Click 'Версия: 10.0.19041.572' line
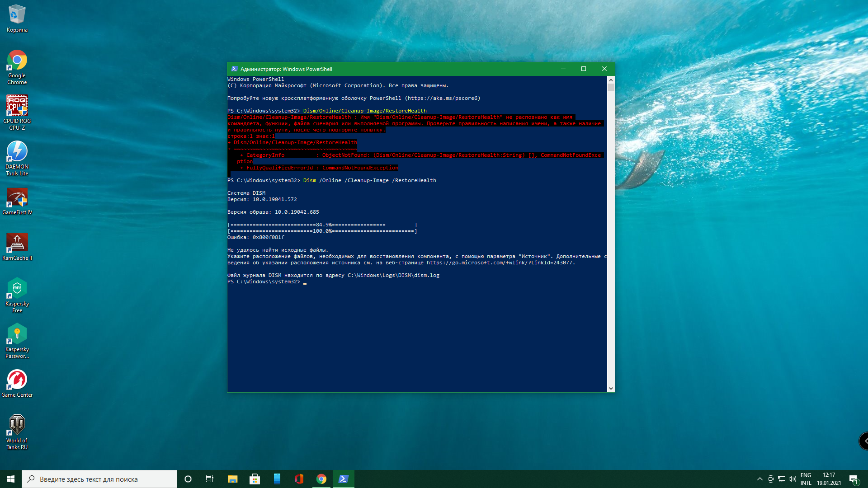The height and width of the screenshot is (488, 868). (x=262, y=199)
